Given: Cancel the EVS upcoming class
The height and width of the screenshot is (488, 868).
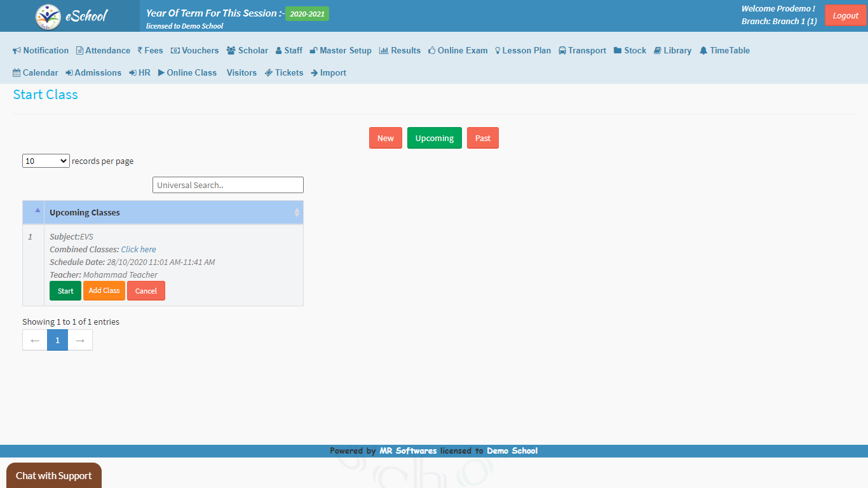Looking at the screenshot, I should click(x=146, y=291).
